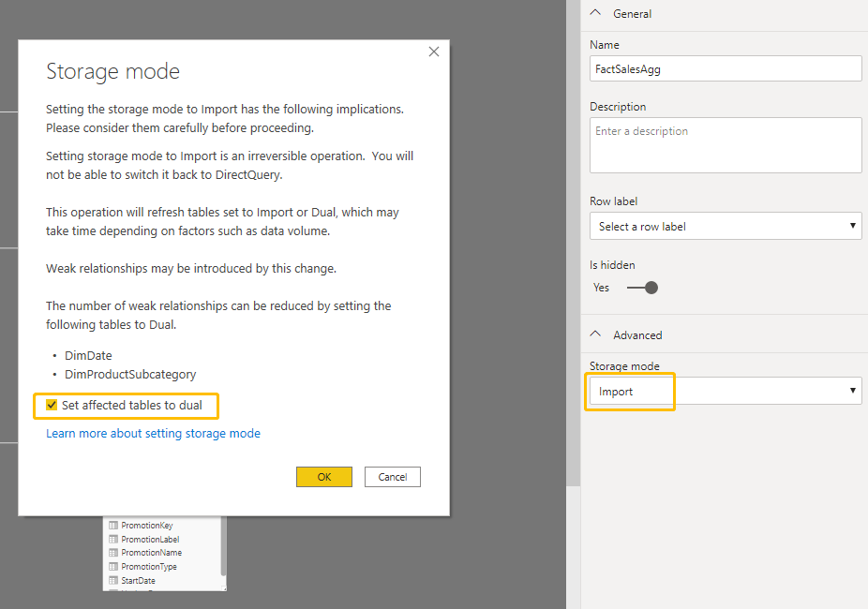Click the General section heading
This screenshot has width=868, height=609.
(632, 14)
